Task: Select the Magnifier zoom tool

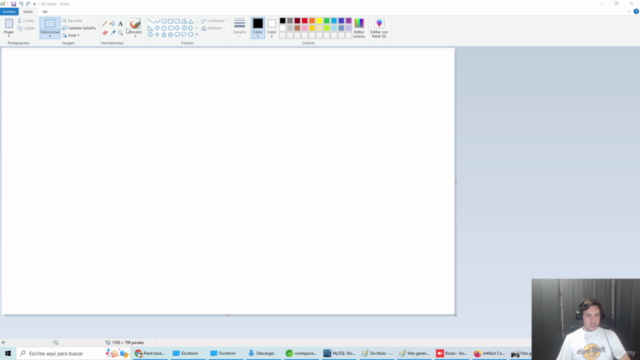Action: (120, 33)
